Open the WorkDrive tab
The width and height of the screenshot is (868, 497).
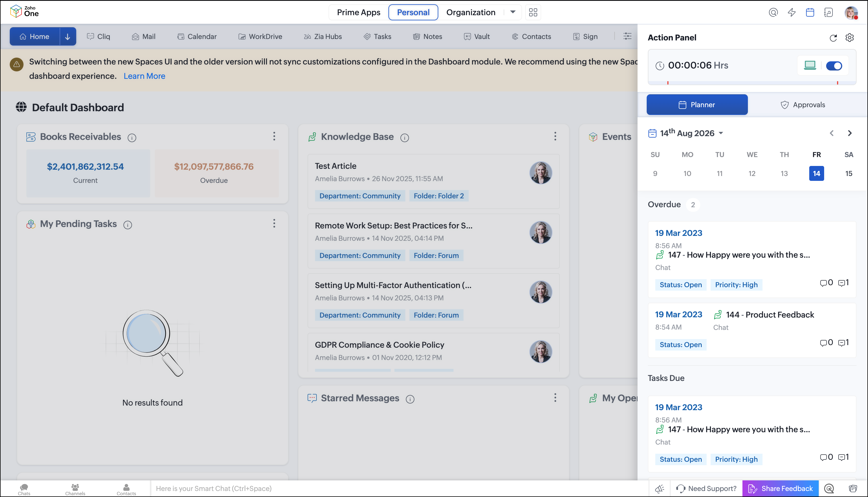pyautogui.click(x=260, y=36)
